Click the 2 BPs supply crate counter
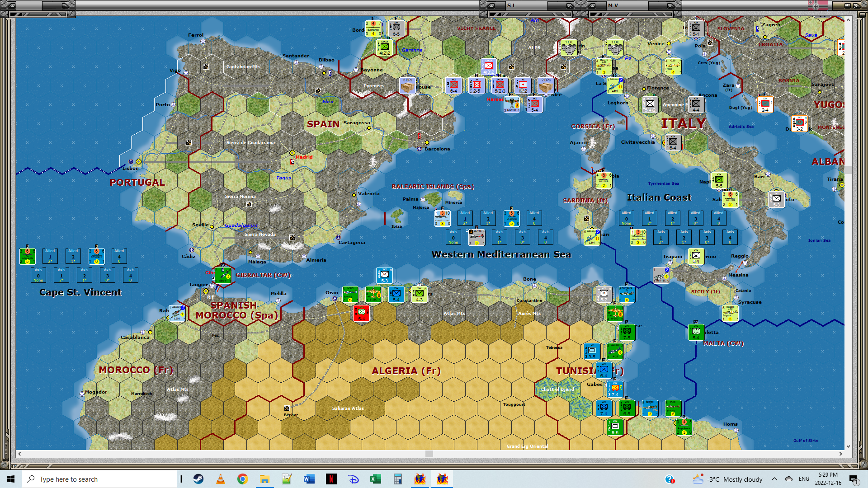This screenshot has width=868, height=488. [x=546, y=85]
